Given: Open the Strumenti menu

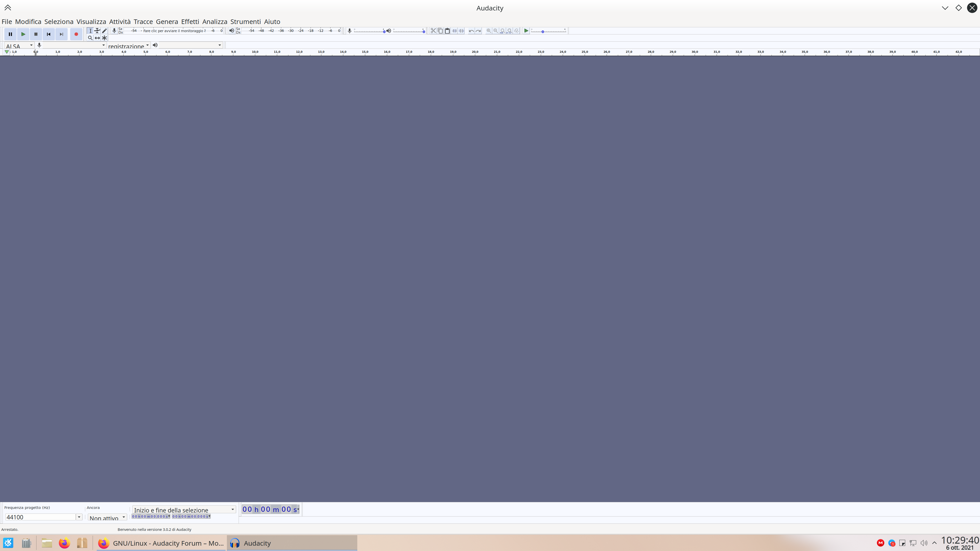Looking at the screenshot, I should coord(245,22).
